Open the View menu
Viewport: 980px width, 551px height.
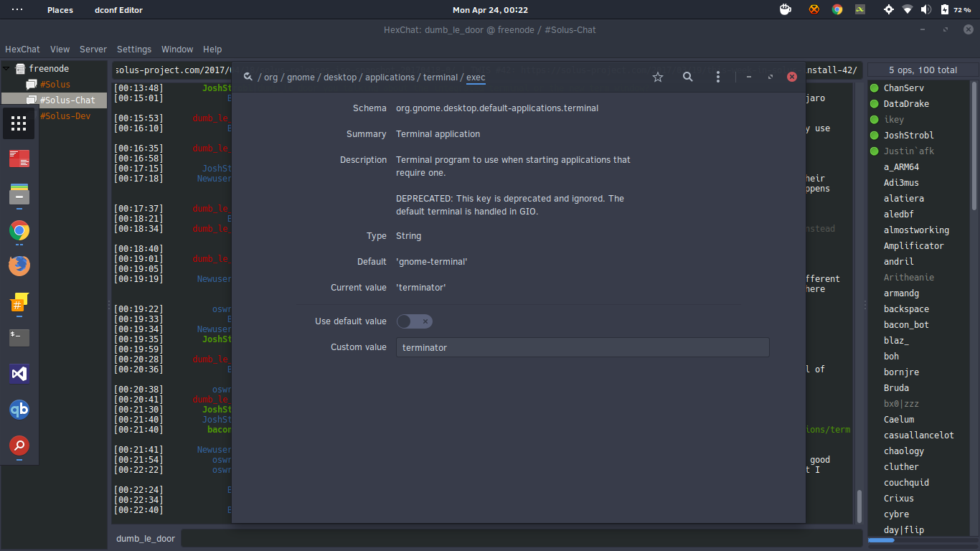pyautogui.click(x=60, y=50)
